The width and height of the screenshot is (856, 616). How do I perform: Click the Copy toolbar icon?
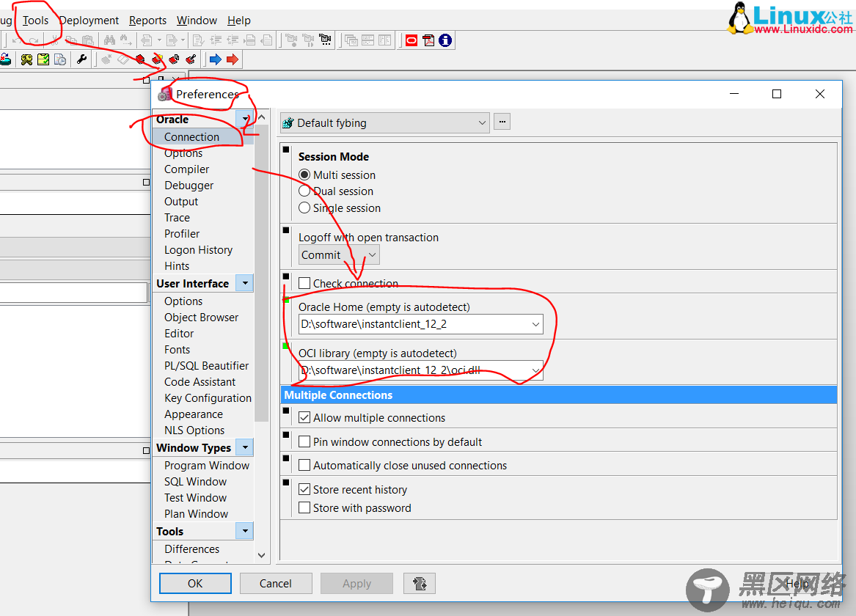[71, 40]
